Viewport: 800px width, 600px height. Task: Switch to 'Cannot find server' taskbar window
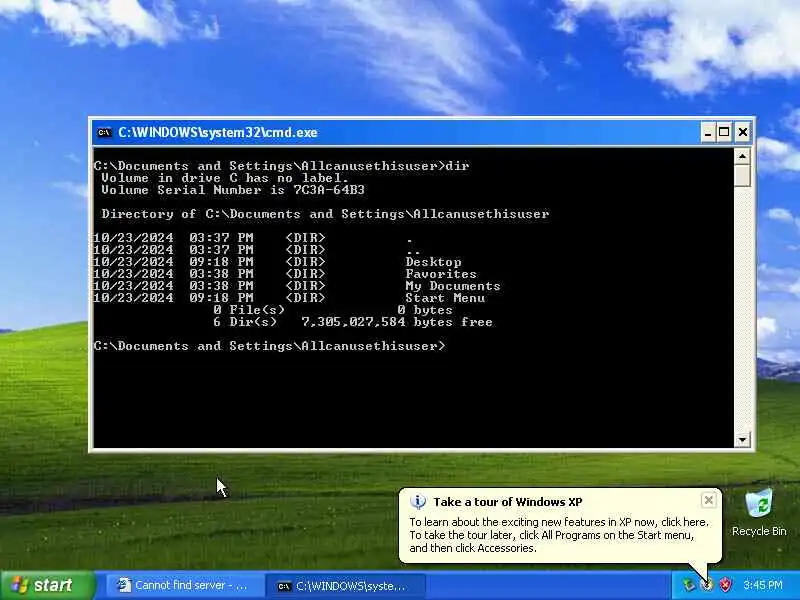184,586
